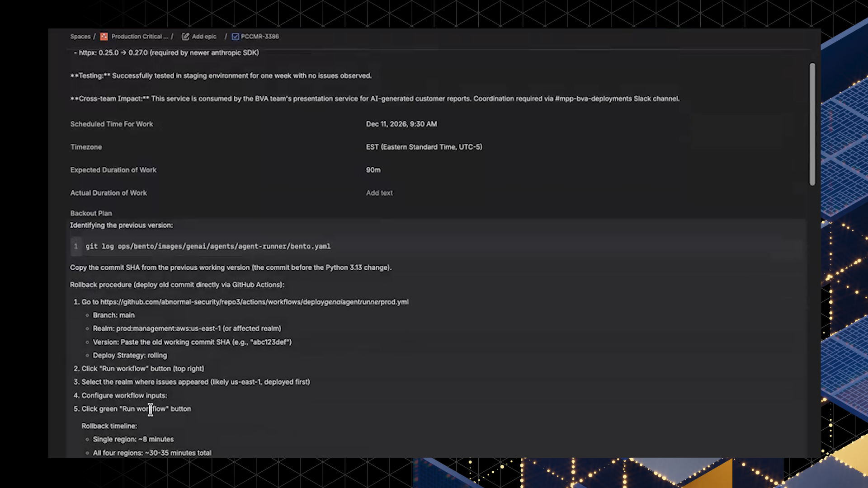Click the Expected Duration of Work label
The height and width of the screenshot is (488, 868).
[113, 170]
